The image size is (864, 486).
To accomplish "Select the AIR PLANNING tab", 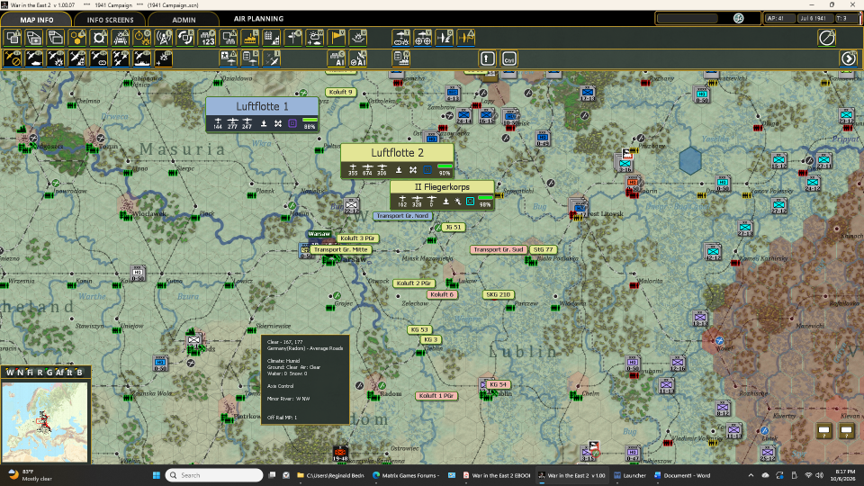I will (x=258, y=19).
